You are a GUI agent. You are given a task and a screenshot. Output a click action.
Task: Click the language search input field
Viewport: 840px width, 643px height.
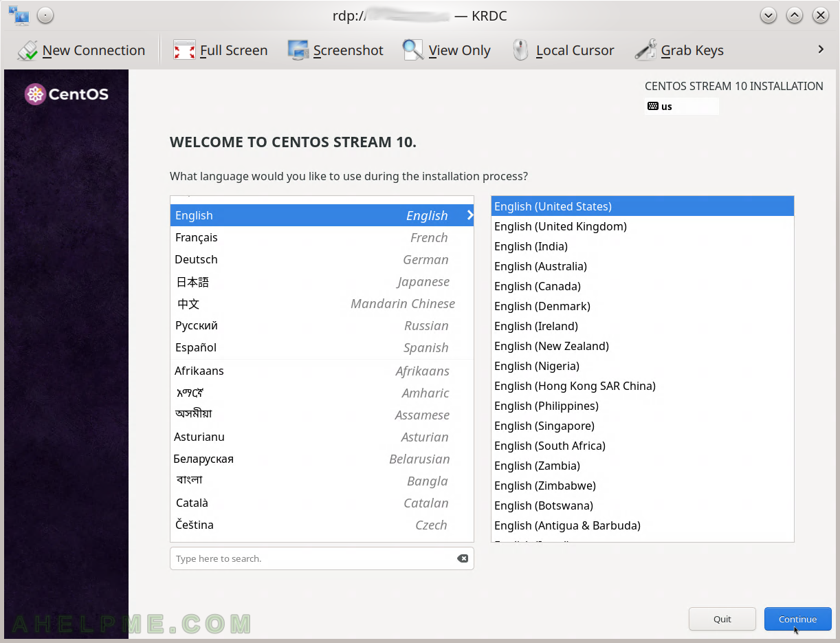322,558
